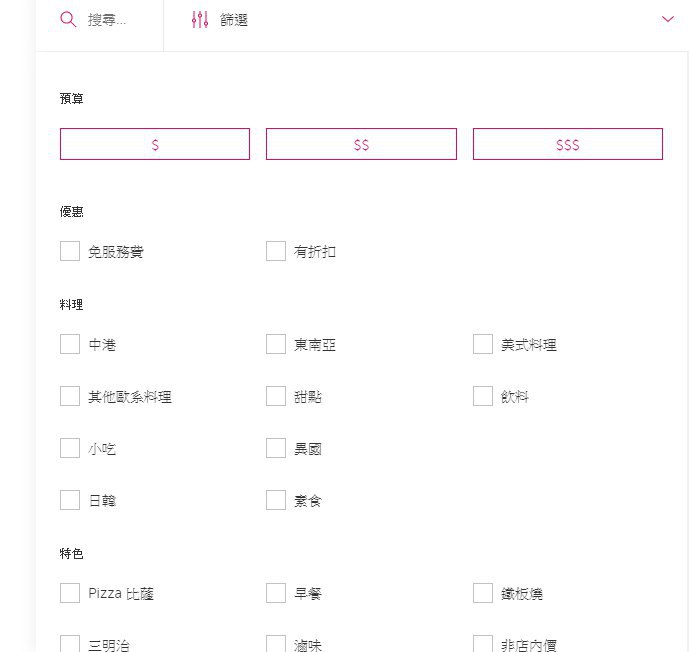This screenshot has height=652, width=689.
Task: Open the 篩選 filter label
Action: tap(234, 20)
